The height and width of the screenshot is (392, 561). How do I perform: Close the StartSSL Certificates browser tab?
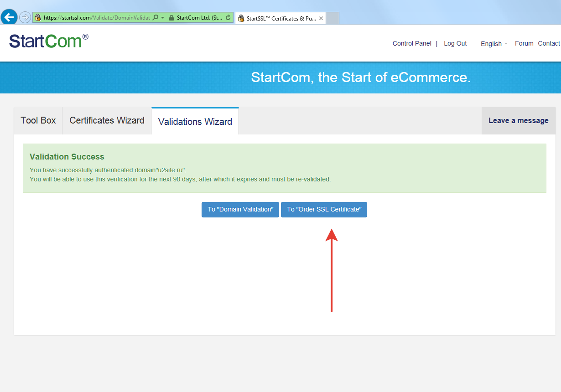pos(321,19)
